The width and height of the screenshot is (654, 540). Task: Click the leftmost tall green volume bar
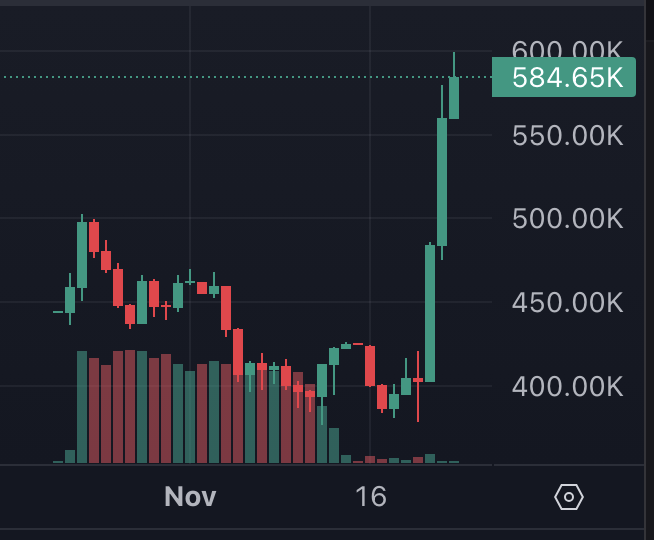coord(82,407)
